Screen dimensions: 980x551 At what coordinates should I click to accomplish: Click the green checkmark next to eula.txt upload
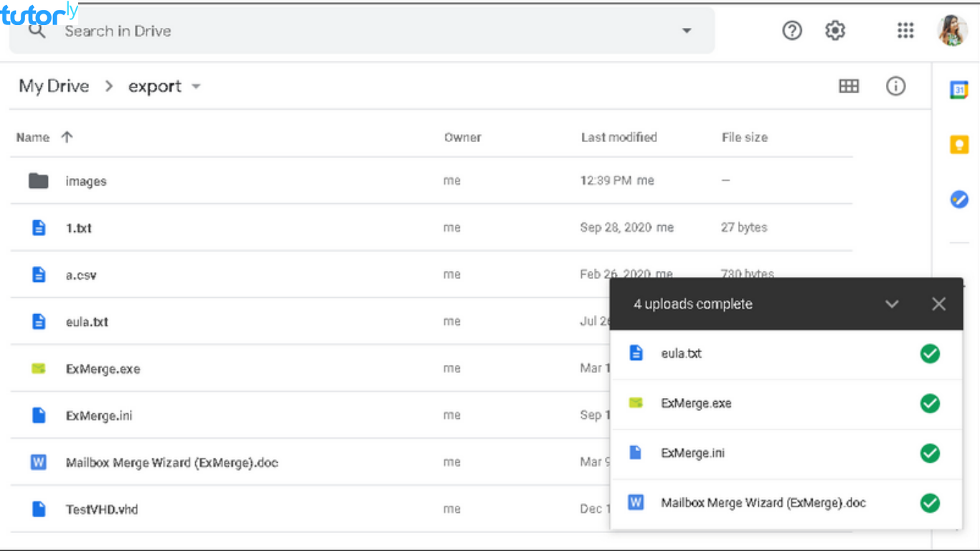click(930, 354)
